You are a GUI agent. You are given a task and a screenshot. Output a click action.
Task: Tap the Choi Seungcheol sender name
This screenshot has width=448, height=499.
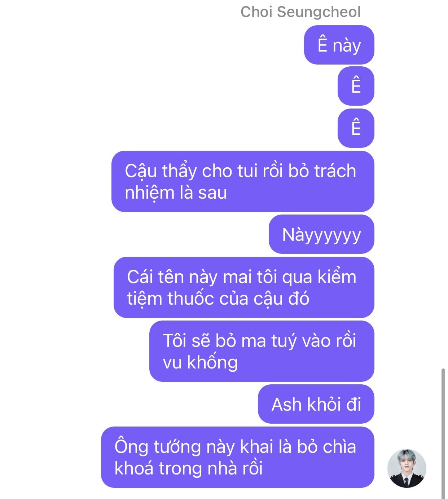click(300, 12)
